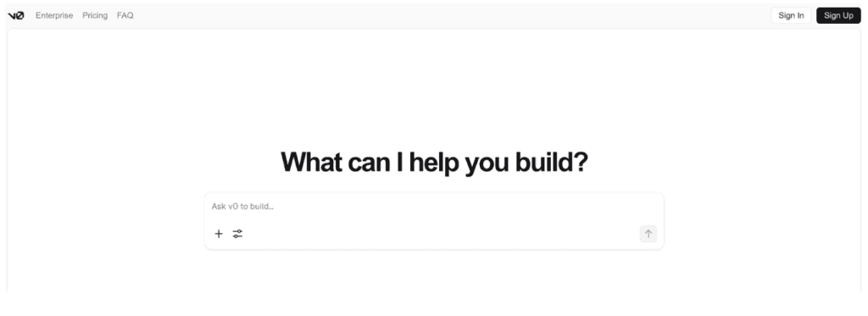The image size is (868, 316).
Task: Check Pricing in the top navigation
Action: click(x=95, y=15)
